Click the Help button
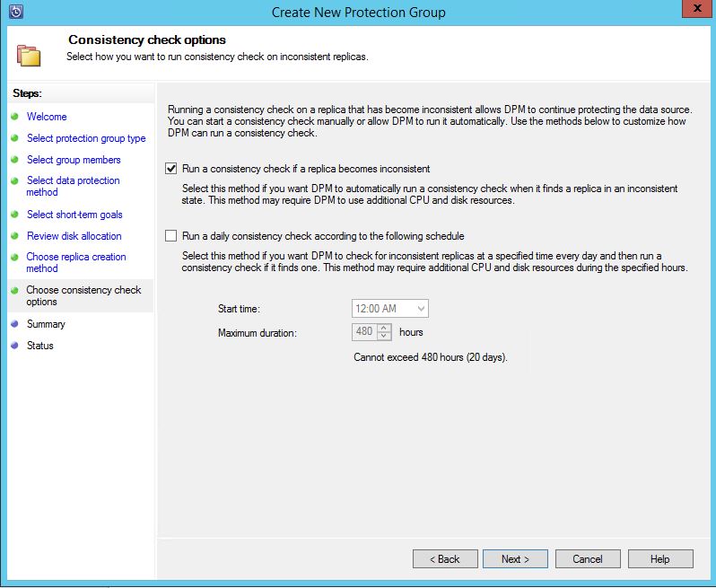The image size is (716, 588). coord(660,558)
